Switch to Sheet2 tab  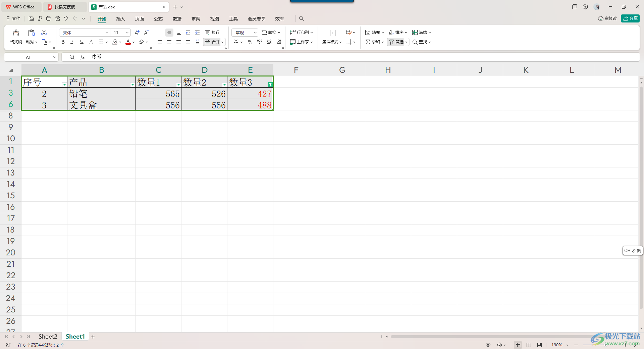point(48,337)
